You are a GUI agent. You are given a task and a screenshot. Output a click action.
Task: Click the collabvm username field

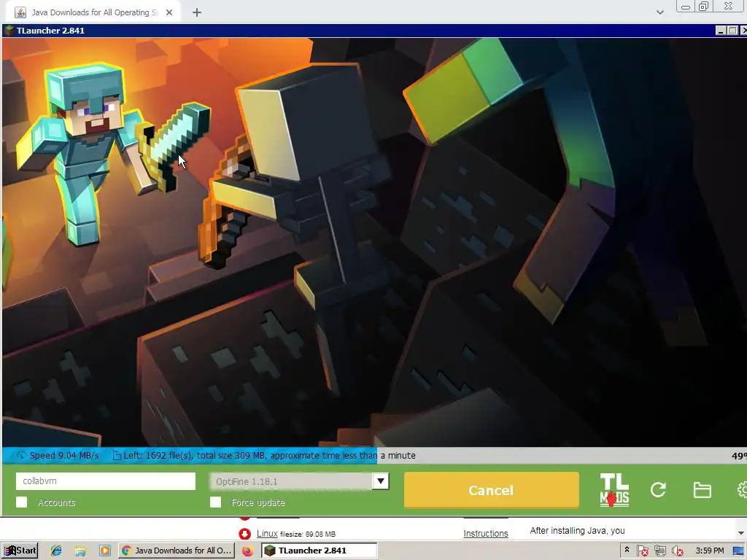(106, 481)
